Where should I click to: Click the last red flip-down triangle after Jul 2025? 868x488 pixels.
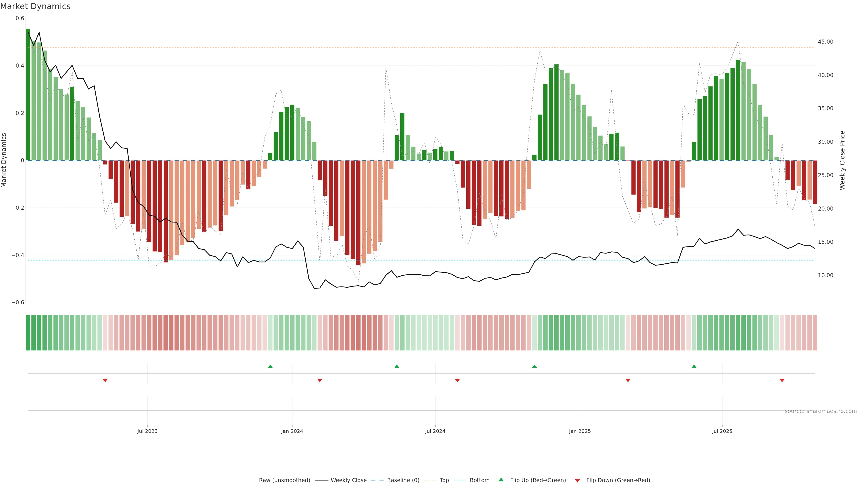[782, 380]
